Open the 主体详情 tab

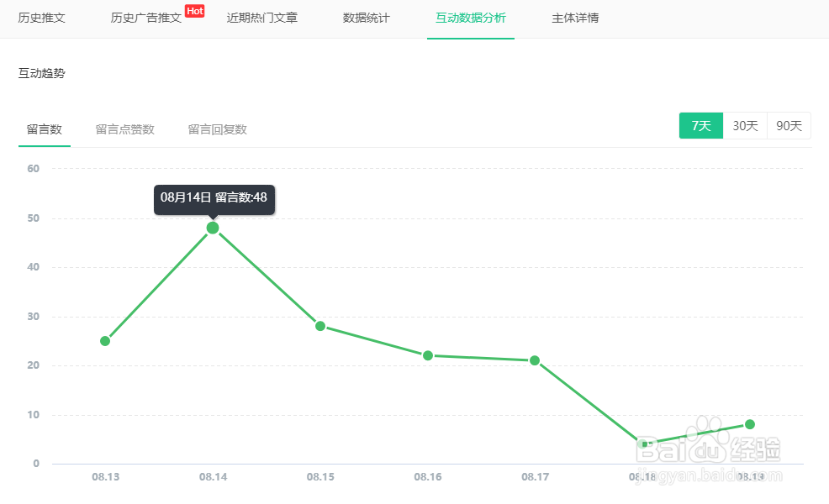(575, 18)
